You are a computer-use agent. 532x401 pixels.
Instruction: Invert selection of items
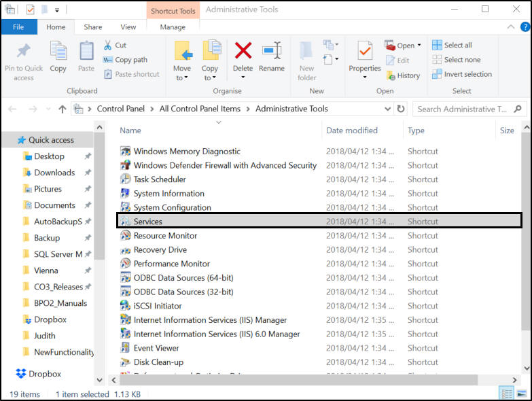pos(462,74)
